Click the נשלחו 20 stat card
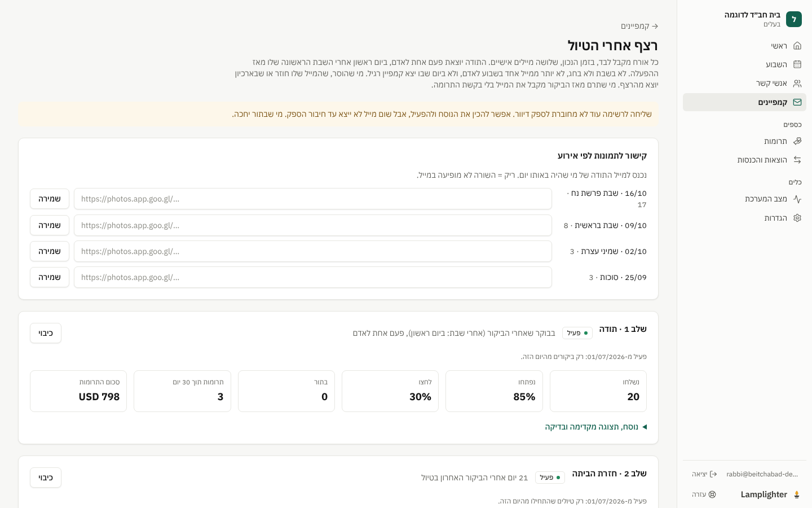Viewport: 812px width, 508px height. [598, 391]
